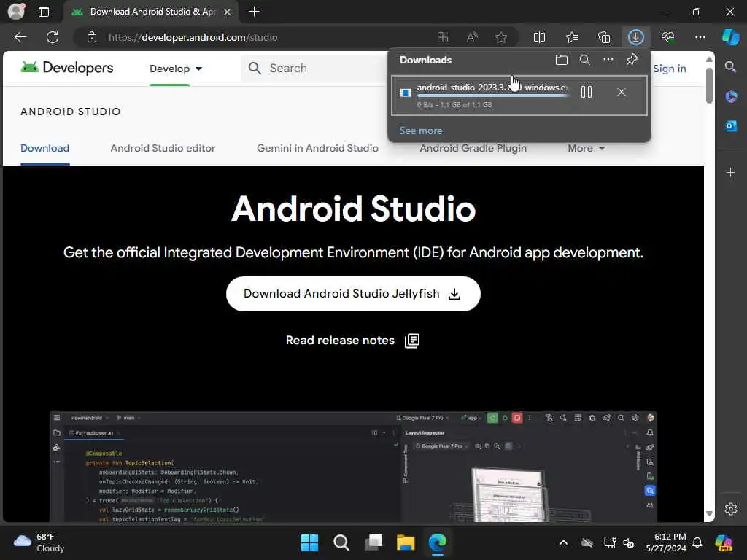Viewport: 747px width, 560px height.
Task: Open the Copilot sidebar icon
Action: (730, 37)
